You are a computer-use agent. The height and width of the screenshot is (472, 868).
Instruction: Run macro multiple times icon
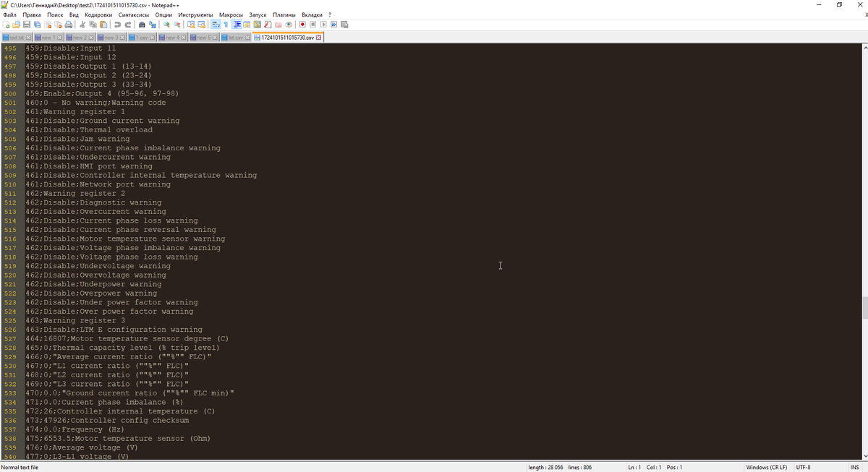[333, 24]
